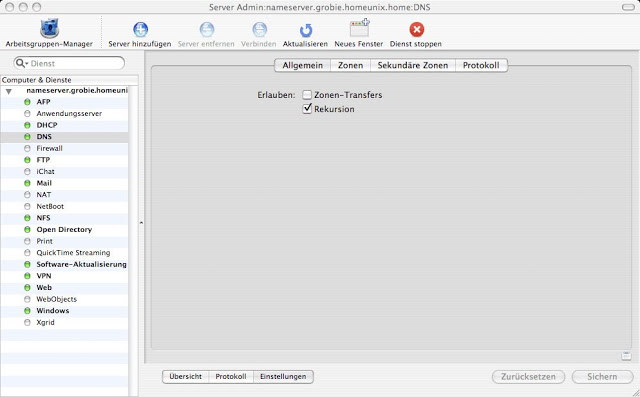Click the Server entfernen toolbar icon
640x397 pixels.
(x=207, y=29)
